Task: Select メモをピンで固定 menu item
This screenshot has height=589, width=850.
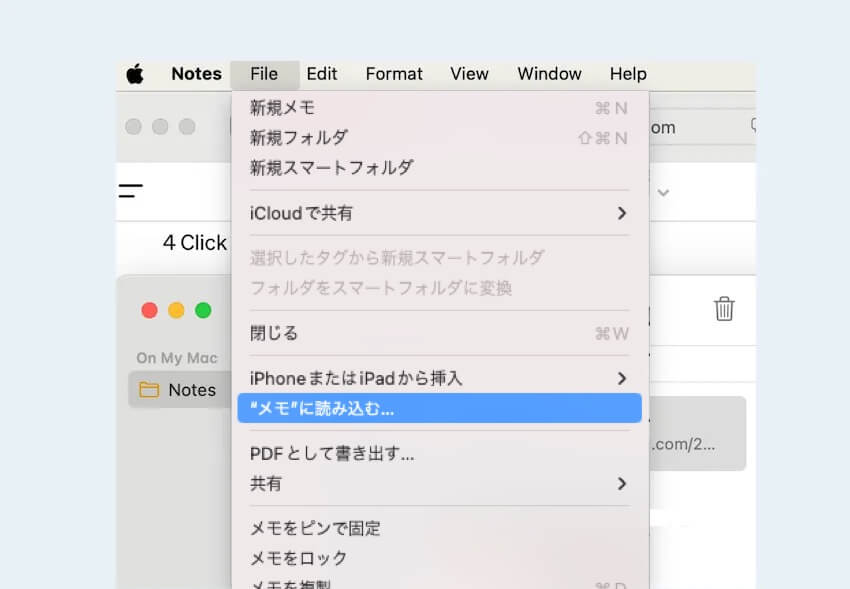Action: [439, 528]
